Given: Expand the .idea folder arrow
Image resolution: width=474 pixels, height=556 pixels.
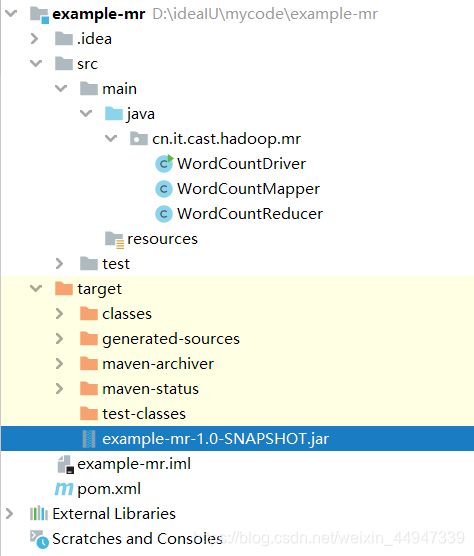Looking at the screenshot, I should (34, 39).
